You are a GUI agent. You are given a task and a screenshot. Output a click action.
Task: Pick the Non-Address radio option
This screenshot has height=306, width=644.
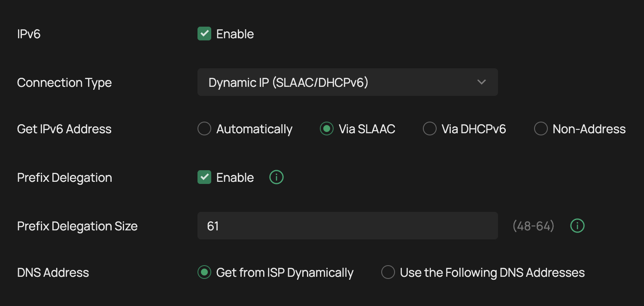click(541, 129)
